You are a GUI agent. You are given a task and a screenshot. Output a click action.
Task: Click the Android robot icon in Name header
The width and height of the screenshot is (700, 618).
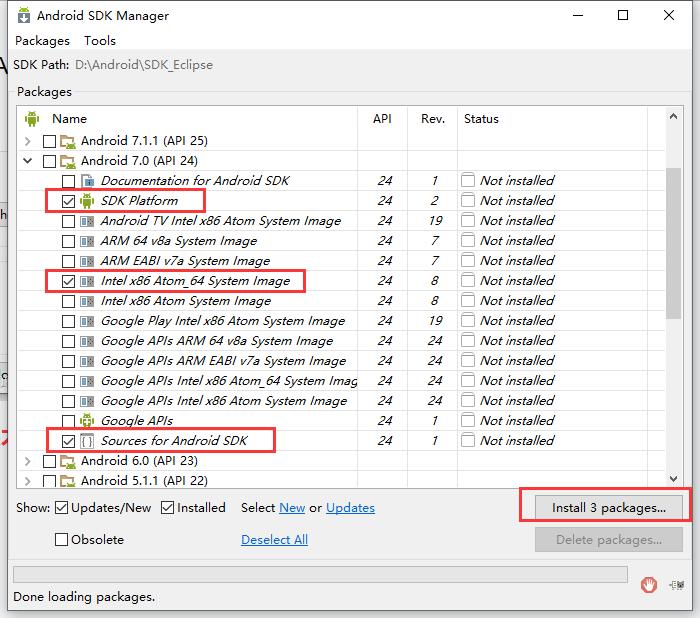(32, 119)
